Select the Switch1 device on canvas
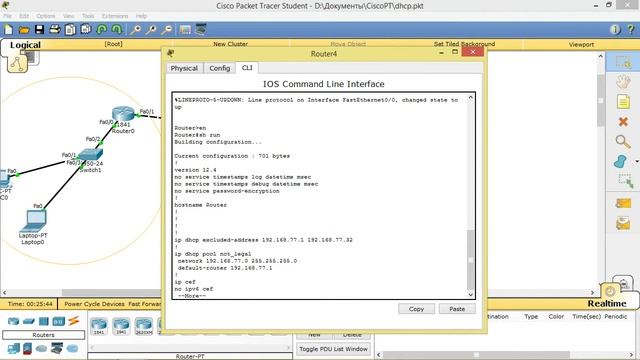Screen dimensions: 640x360 pyautogui.click(x=91, y=154)
